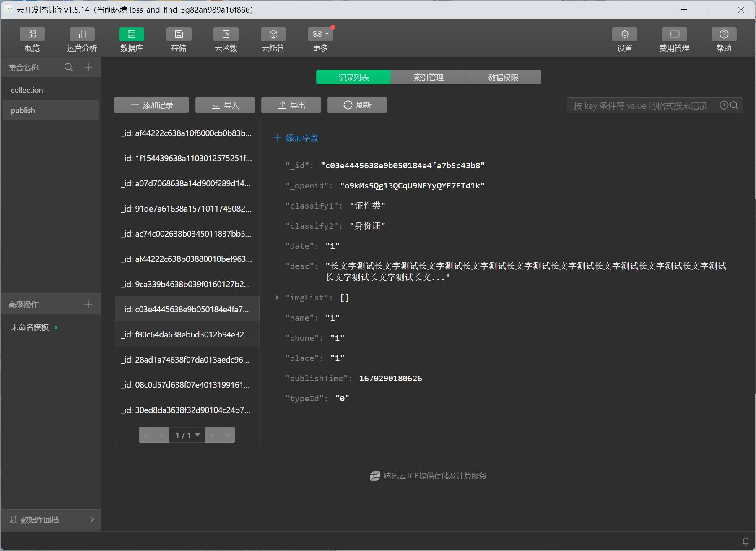Viewport: 756px width, 551px height.
Task: Click the search info hint icon
Action: [724, 105]
